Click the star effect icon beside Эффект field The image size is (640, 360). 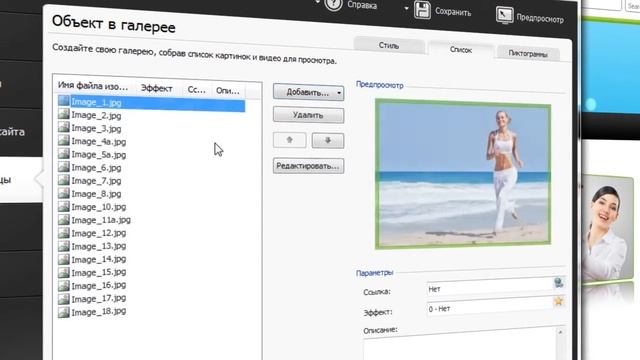point(558,301)
